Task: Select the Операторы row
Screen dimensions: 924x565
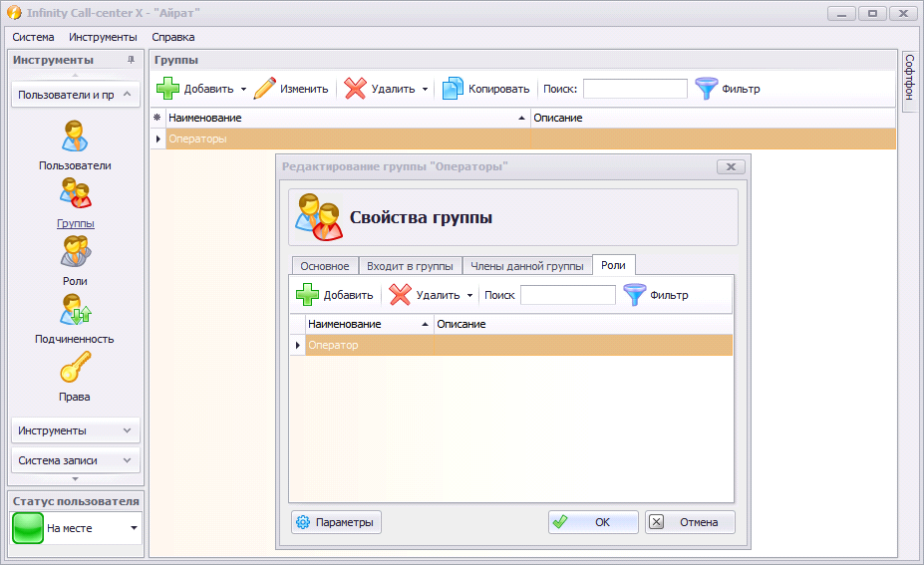Action: (x=530, y=140)
